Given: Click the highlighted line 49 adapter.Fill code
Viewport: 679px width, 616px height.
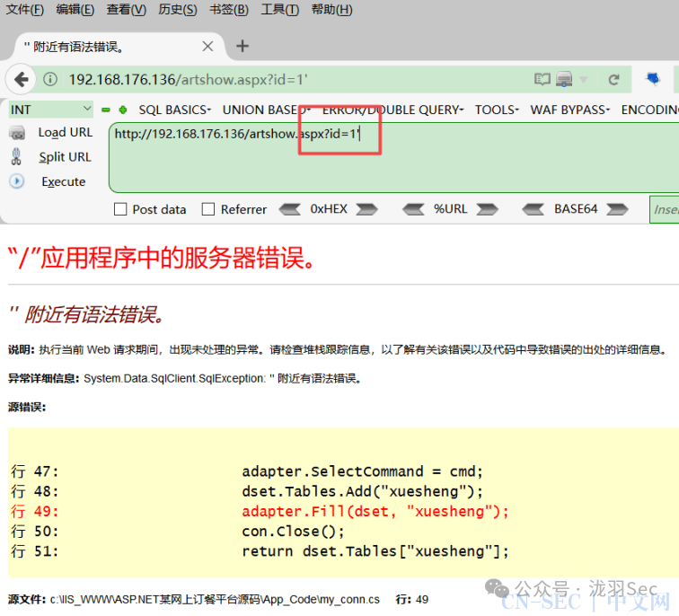Looking at the screenshot, I should 375,511.
